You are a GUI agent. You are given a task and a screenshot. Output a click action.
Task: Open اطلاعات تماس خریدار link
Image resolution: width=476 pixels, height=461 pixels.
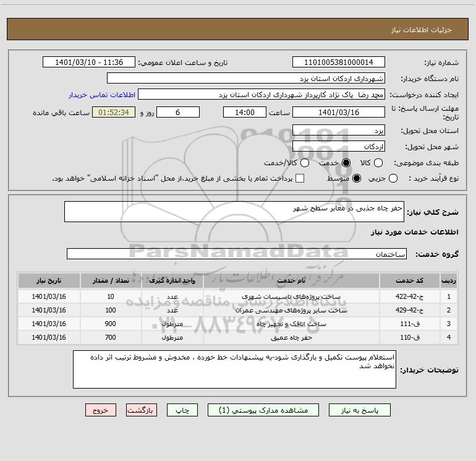102,95
